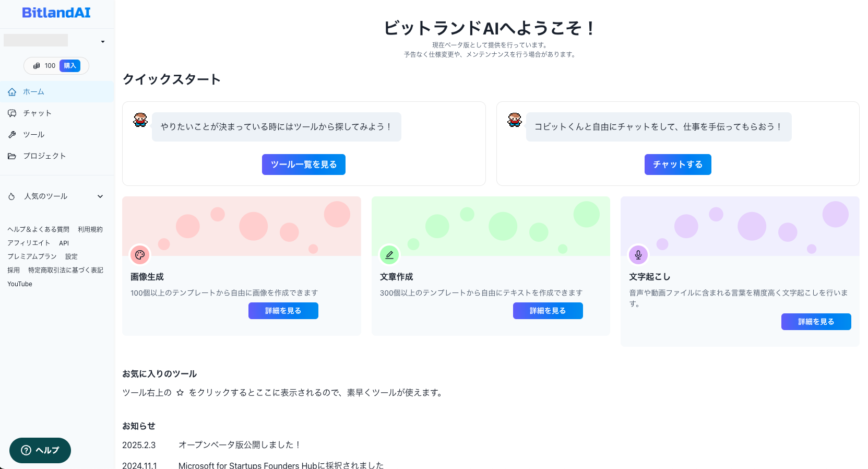Click the Microsoft for Startups news entry
This screenshot has width=868, height=469.
[281, 465]
